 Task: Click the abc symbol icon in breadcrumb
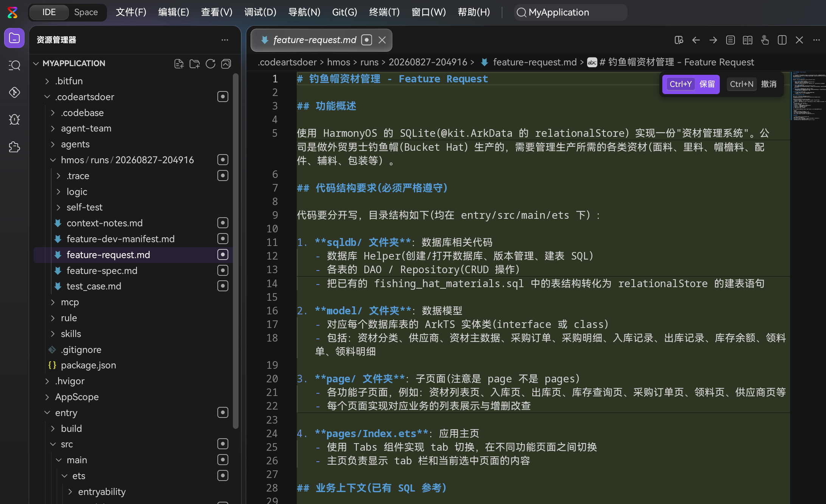coord(592,62)
